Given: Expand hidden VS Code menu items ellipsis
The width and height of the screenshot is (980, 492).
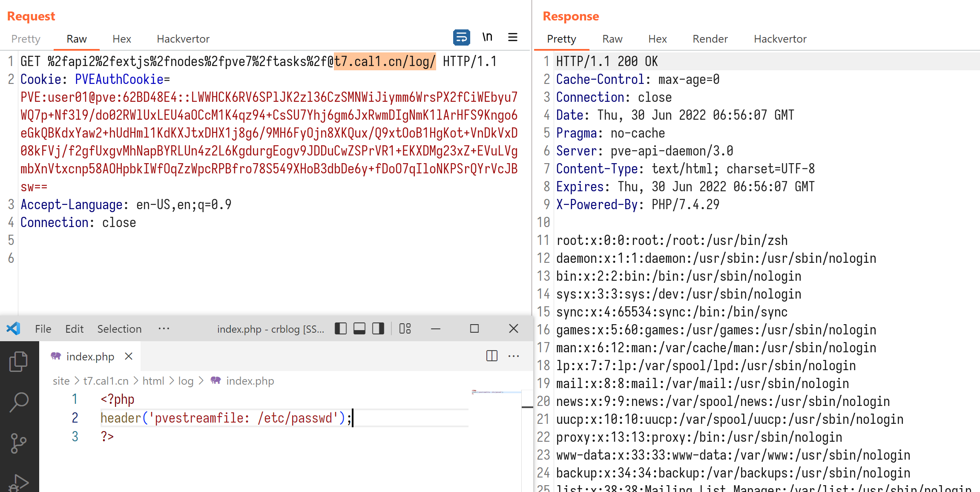Looking at the screenshot, I should point(164,328).
